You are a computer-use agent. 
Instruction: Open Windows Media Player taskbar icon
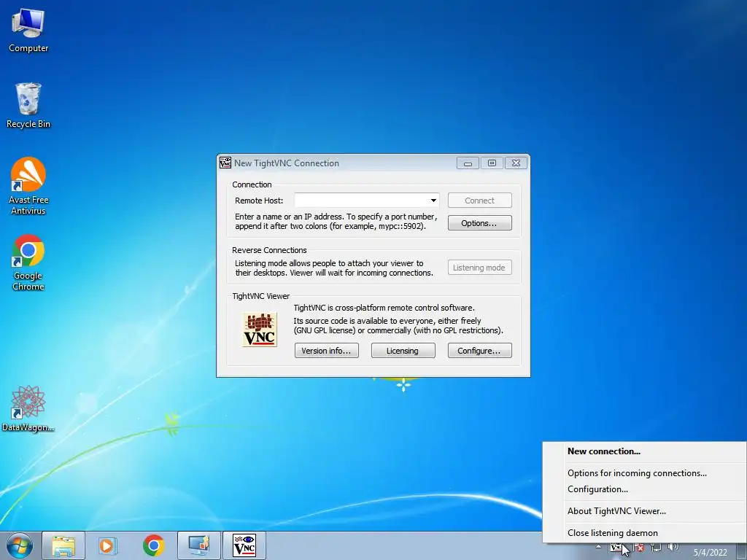[108, 545]
